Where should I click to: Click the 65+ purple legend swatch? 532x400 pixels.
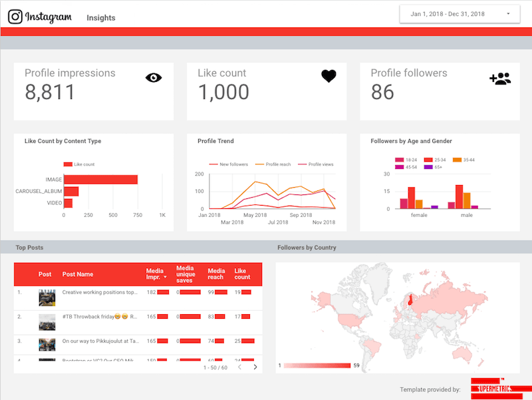point(428,167)
